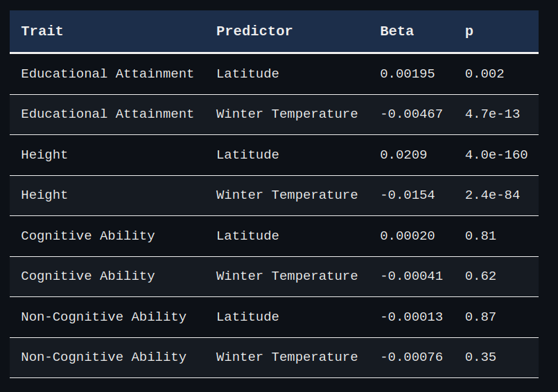The height and width of the screenshot is (392, 558).
Task: Select Winter Temperature predictor in the Height row
Action: pos(287,195)
